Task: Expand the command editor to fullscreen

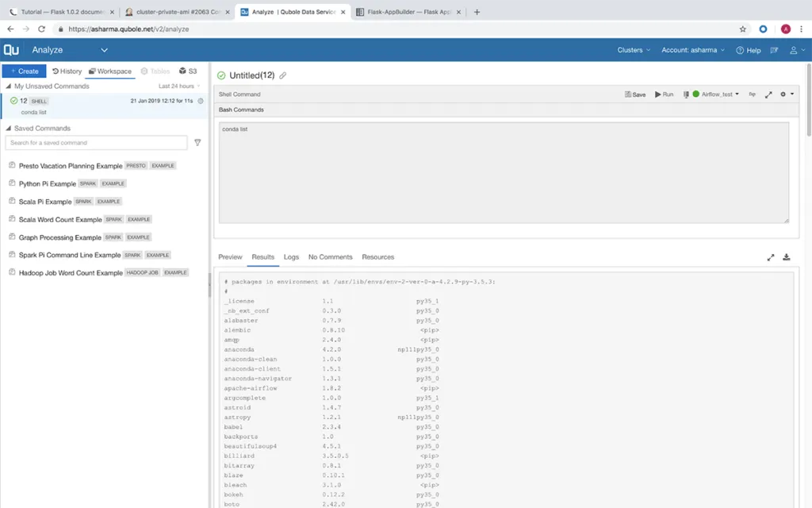Action: pyautogui.click(x=768, y=94)
